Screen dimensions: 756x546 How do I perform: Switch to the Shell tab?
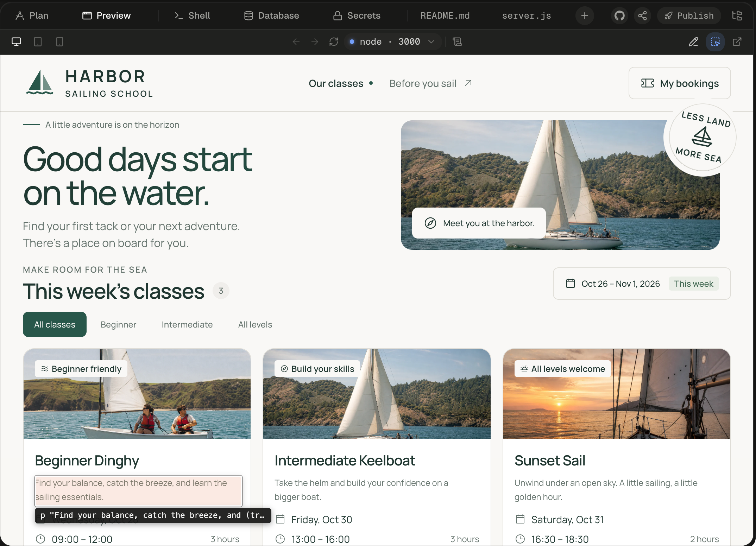(192, 15)
